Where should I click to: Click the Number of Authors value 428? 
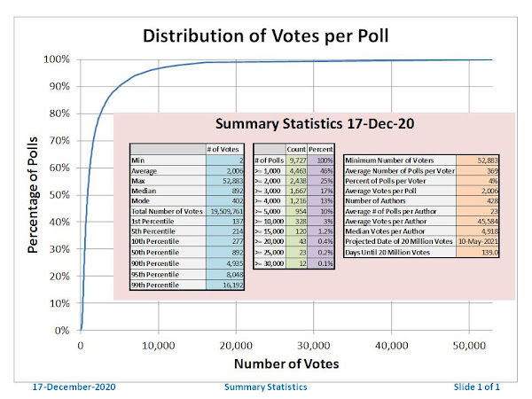click(x=477, y=201)
